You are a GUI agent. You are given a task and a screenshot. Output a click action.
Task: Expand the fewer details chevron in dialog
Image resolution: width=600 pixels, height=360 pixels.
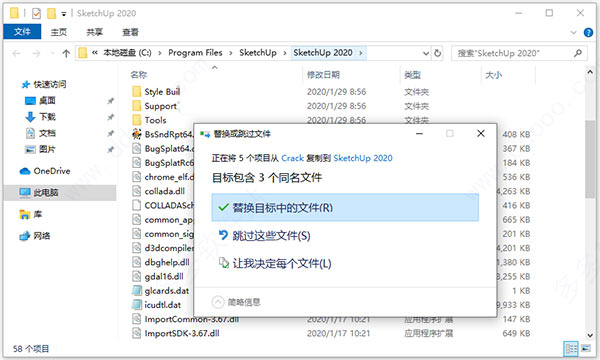pos(218,302)
